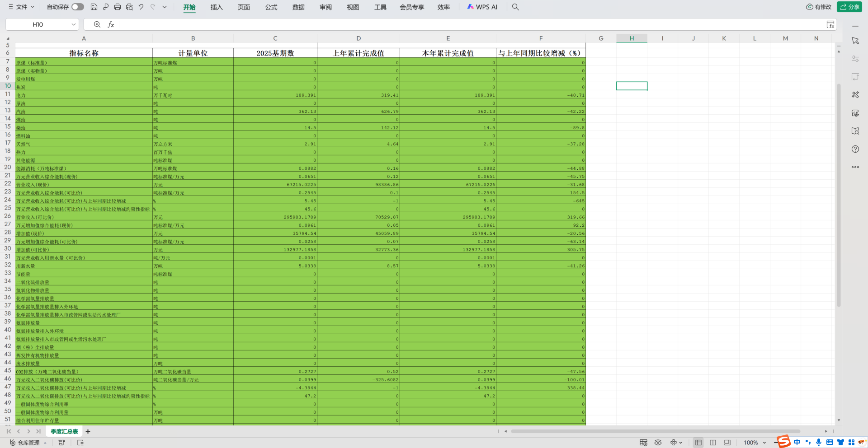Click the three-dot more icon in the right sidebar
This screenshot has height=448, width=868.
coord(855,167)
